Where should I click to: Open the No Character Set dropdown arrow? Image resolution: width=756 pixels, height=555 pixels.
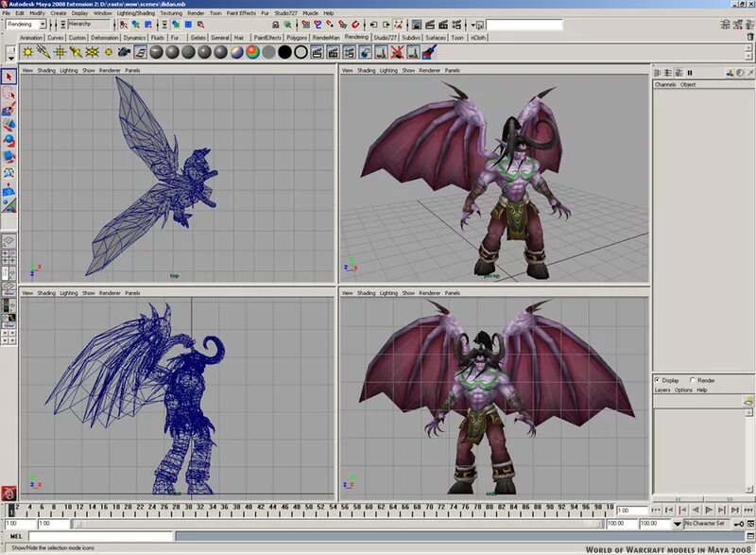click(x=678, y=524)
